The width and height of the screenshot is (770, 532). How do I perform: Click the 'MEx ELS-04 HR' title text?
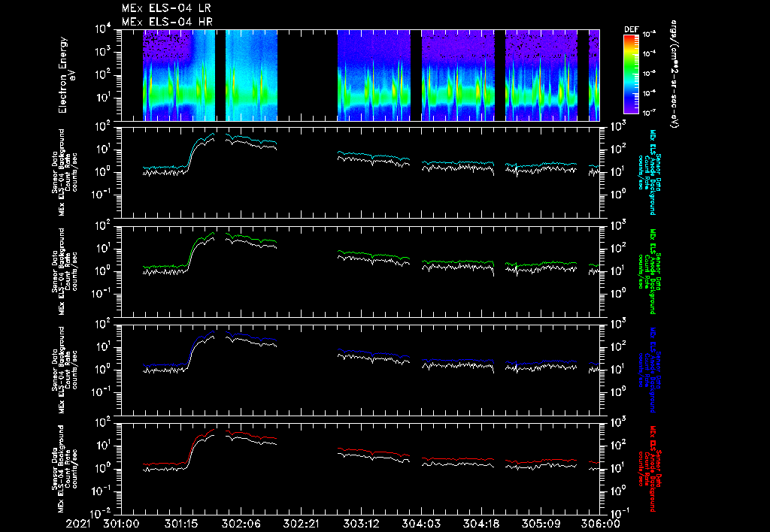coord(167,22)
